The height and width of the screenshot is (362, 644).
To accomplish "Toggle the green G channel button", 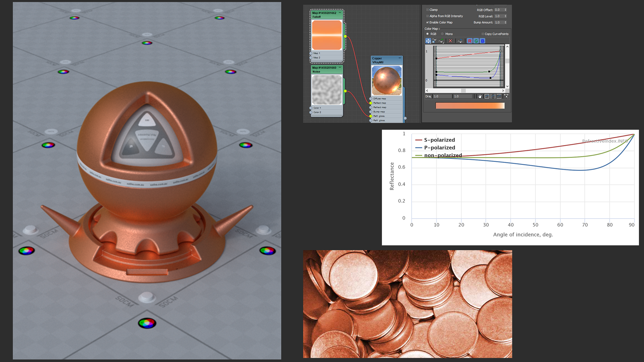I will pyautogui.click(x=476, y=41).
